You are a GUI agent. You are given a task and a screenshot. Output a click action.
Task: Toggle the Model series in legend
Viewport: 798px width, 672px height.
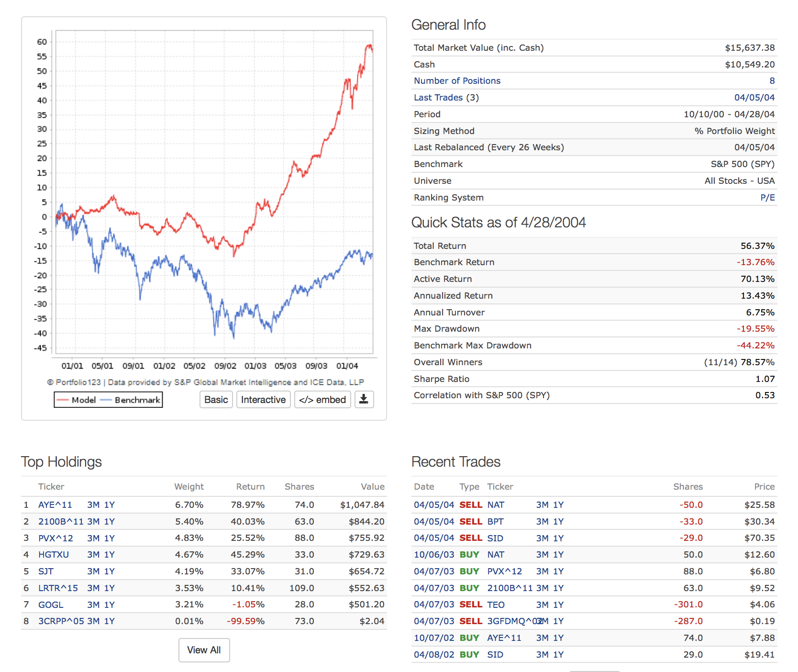click(x=77, y=400)
